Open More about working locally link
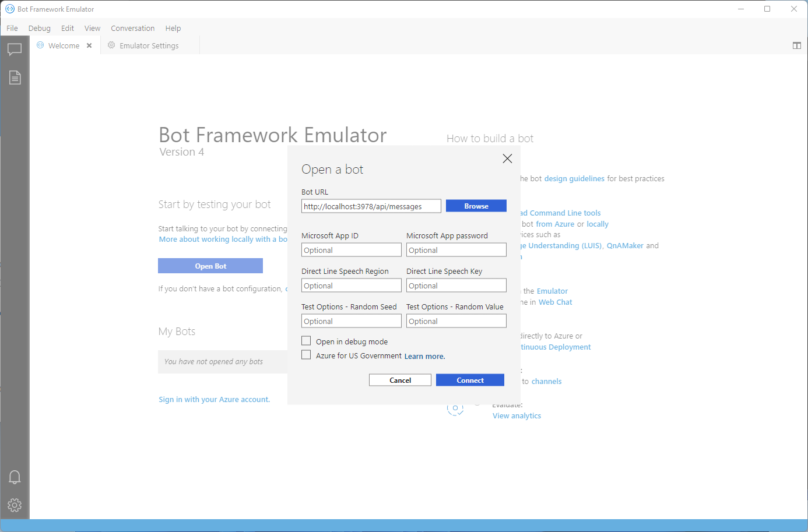 [223, 239]
